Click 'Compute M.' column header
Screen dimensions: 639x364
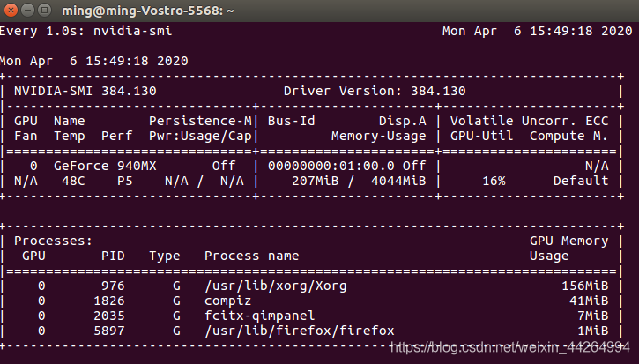568,136
